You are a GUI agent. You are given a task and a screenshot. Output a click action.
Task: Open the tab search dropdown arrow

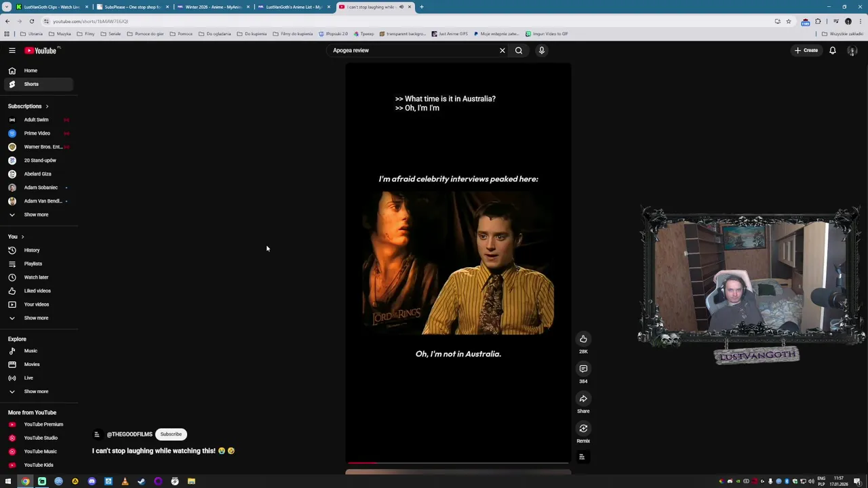point(6,7)
